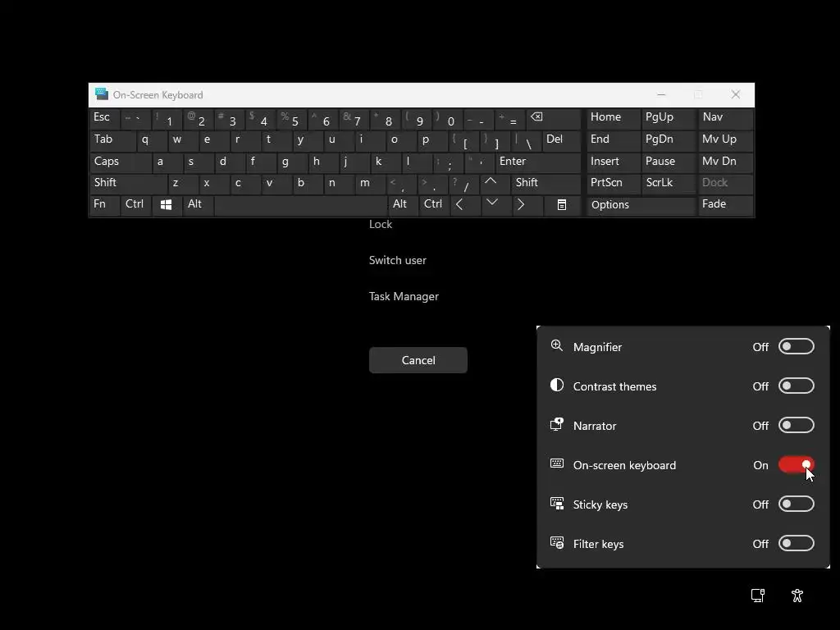840x630 pixels.
Task: Select Lock option
Action: 381,225
